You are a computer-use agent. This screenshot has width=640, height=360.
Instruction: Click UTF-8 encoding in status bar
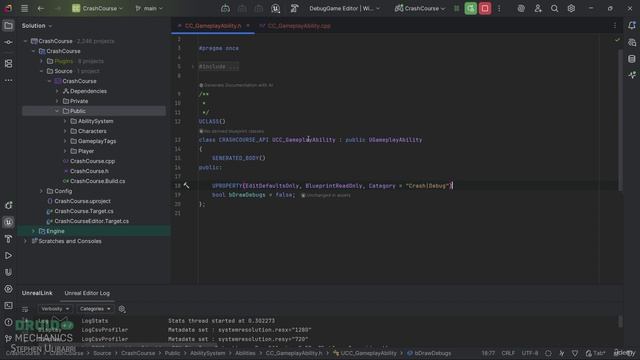pos(529,353)
